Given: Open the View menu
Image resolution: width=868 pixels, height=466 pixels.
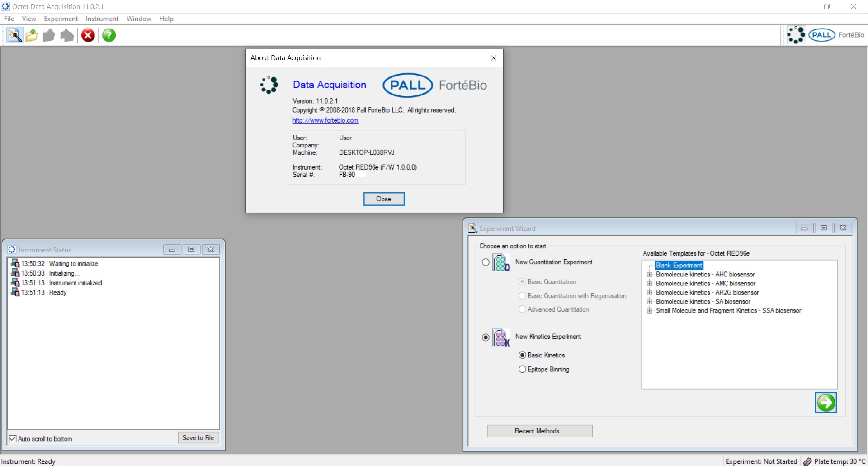Looking at the screenshot, I should pyautogui.click(x=29, y=19).
